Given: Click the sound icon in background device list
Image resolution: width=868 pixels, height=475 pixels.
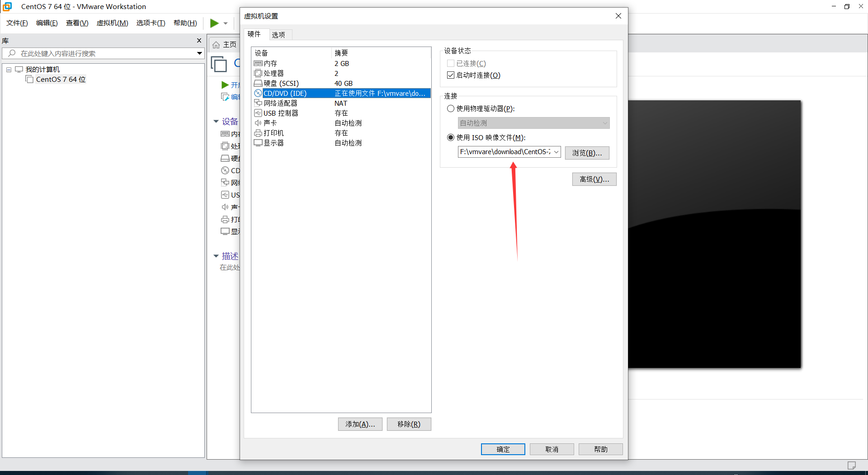Looking at the screenshot, I should pyautogui.click(x=225, y=207).
